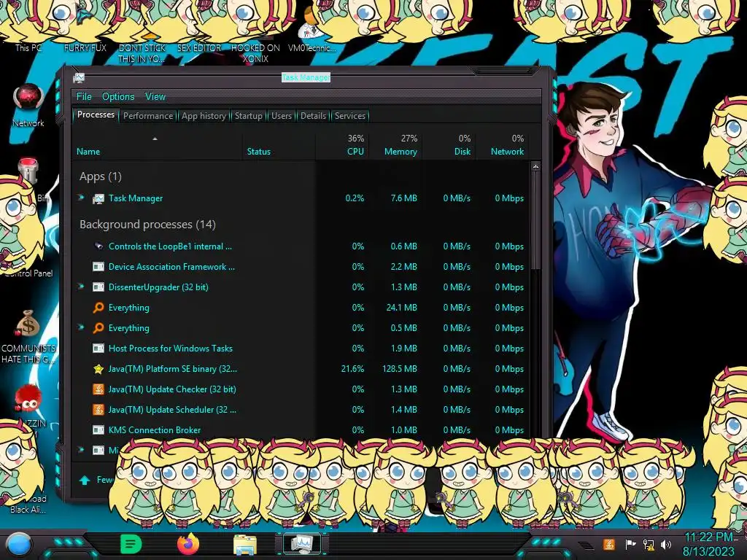747x560 pixels.
Task: Open File Explorer from the taskbar
Action: coord(245,545)
